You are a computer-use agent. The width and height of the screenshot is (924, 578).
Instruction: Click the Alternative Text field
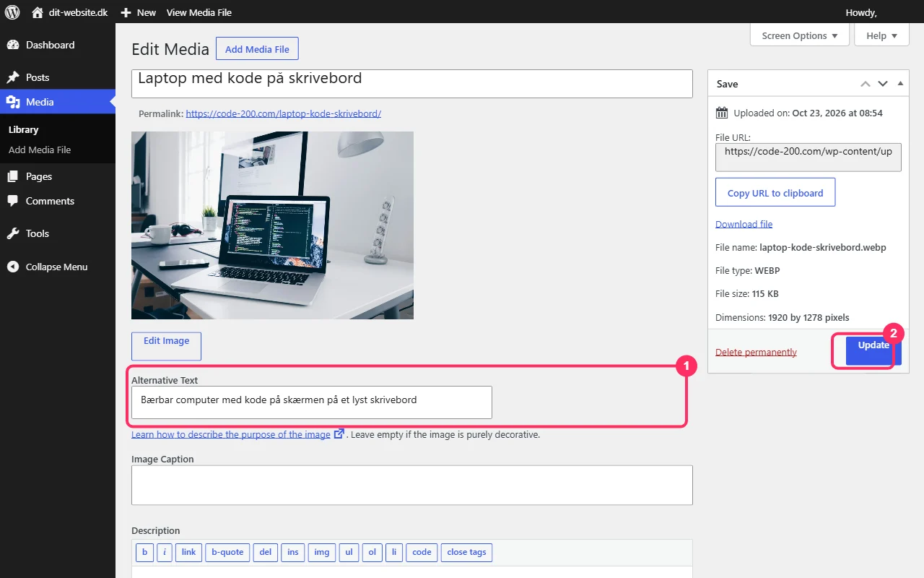(x=312, y=402)
